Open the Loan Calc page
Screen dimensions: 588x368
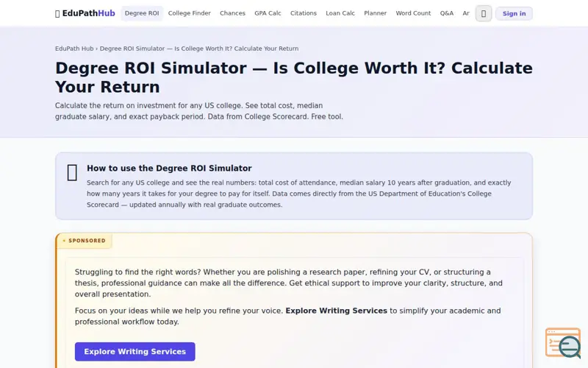click(x=340, y=13)
